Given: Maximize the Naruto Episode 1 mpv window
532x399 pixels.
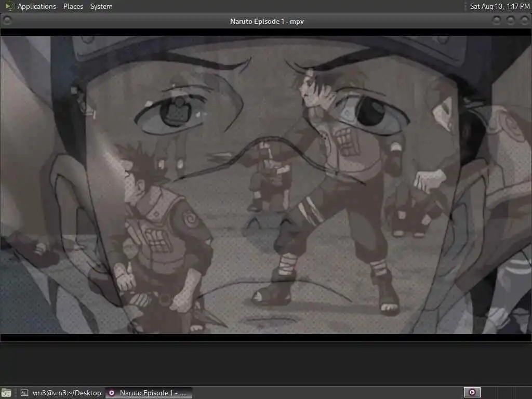Looking at the screenshot, I should (x=511, y=21).
